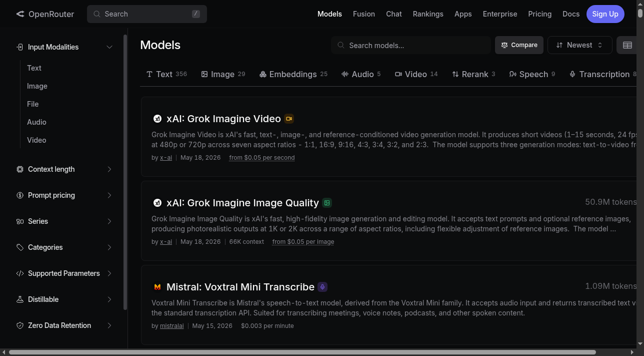The height and width of the screenshot is (356, 644).
Task: Click the video badge beside Grok Imagine Video
Action: click(289, 119)
